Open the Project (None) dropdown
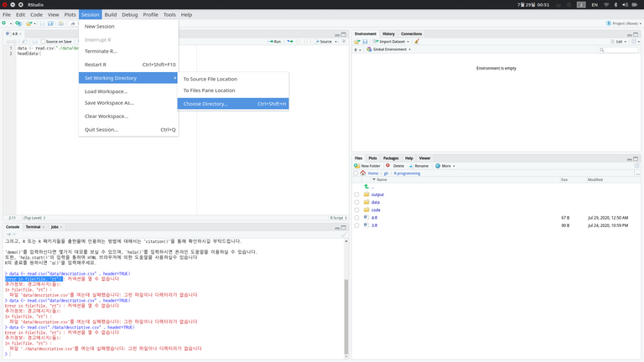This screenshot has height=362, width=644. 624,23
